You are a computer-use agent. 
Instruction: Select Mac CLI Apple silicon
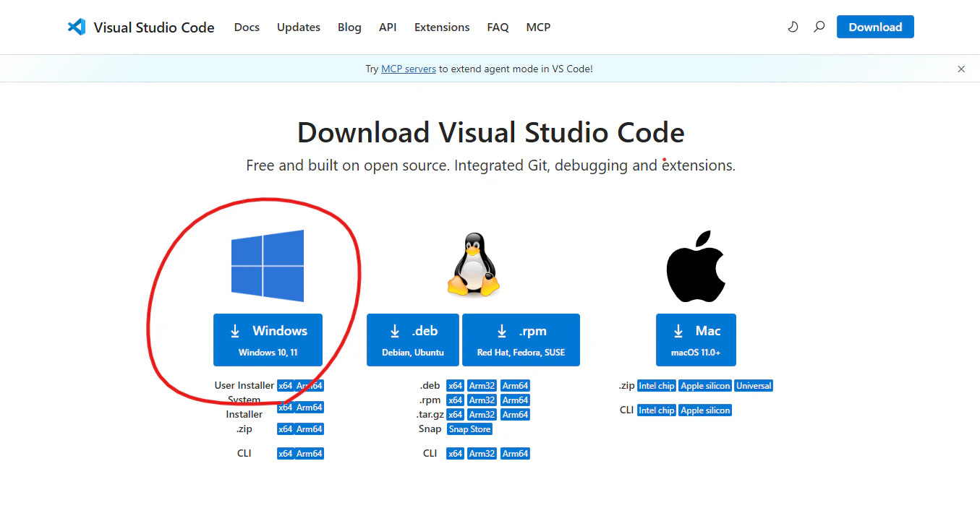tap(706, 410)
